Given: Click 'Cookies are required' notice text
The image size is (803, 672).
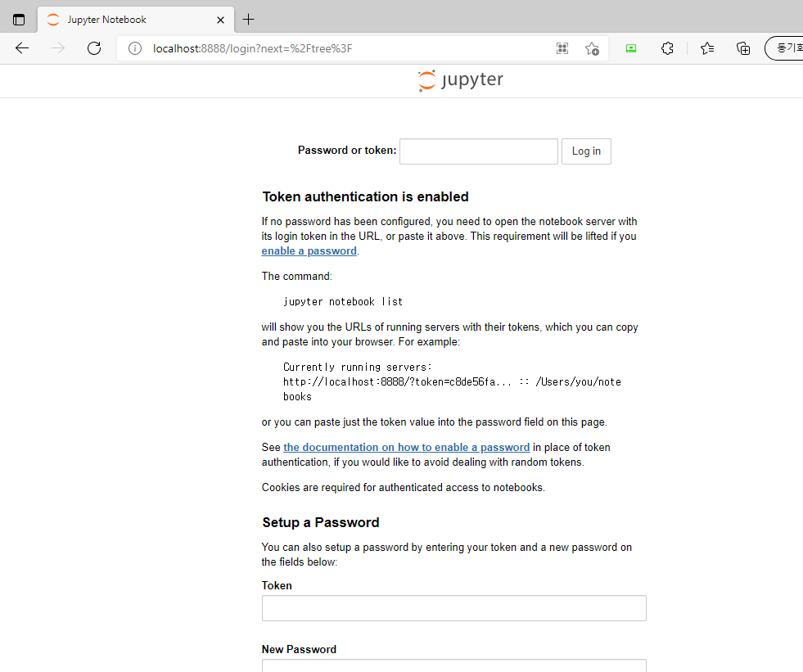Looking at the screenshot, I should tap(403, 488).
